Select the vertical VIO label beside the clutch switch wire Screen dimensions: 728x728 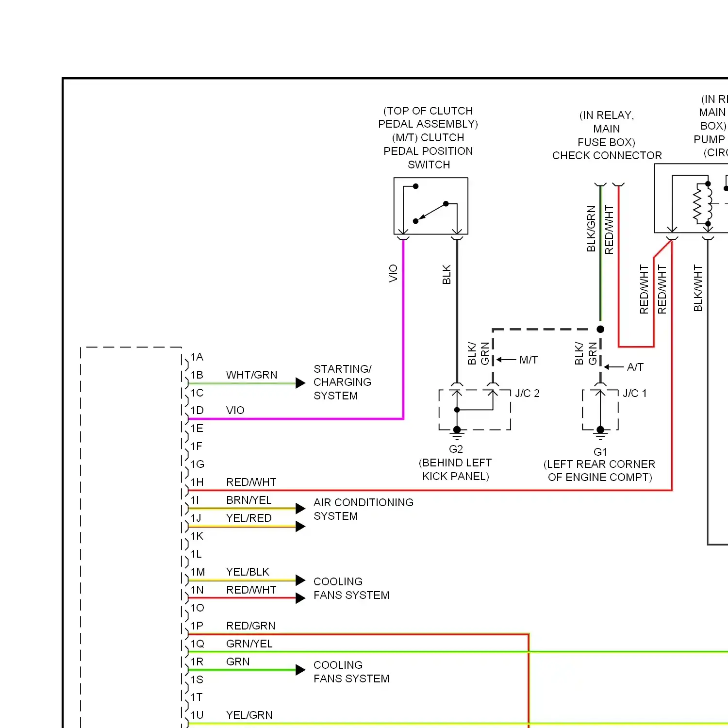[393, 273]
